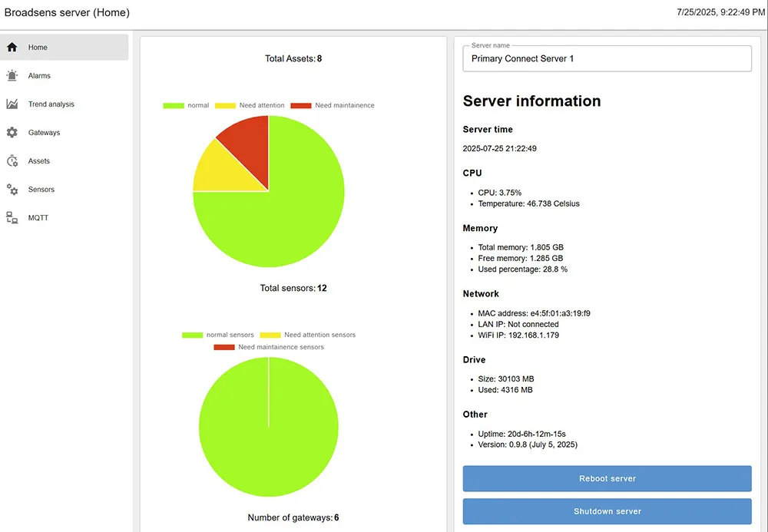Open the Gateways menu label
768x532 pixels.
[x=44, y=133]
